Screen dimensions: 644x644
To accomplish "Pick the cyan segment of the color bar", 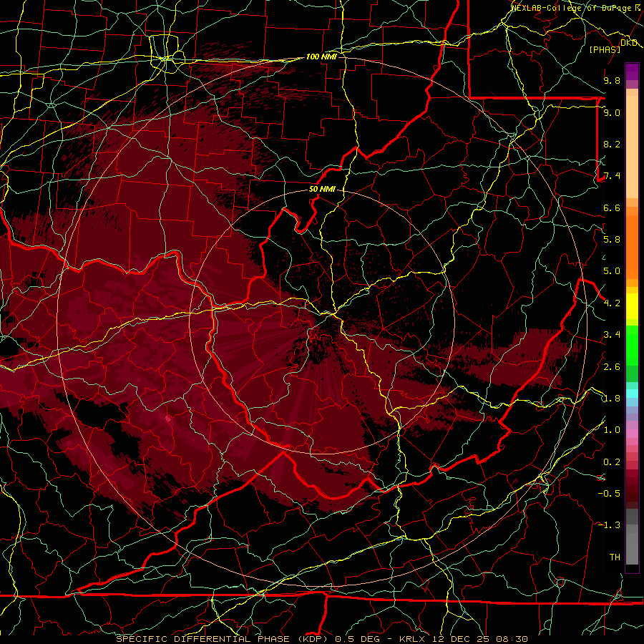I will coord(632,394).
